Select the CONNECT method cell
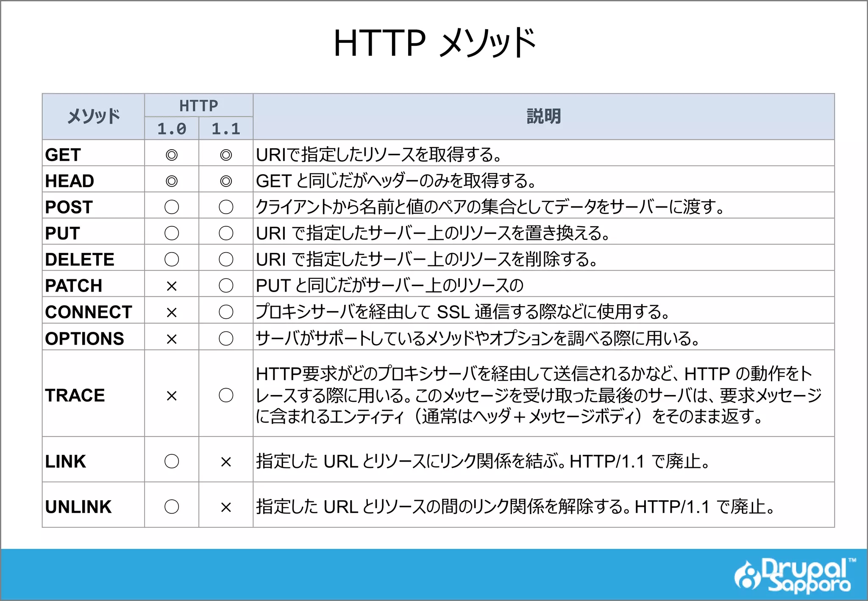 (93, 311)
